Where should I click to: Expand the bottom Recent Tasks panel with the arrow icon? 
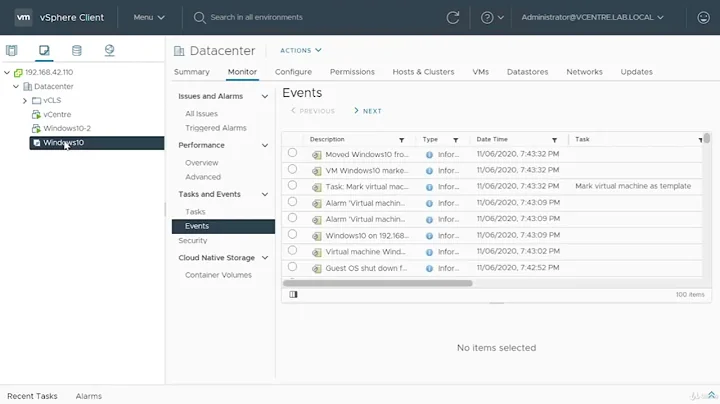tap(711, 395)
